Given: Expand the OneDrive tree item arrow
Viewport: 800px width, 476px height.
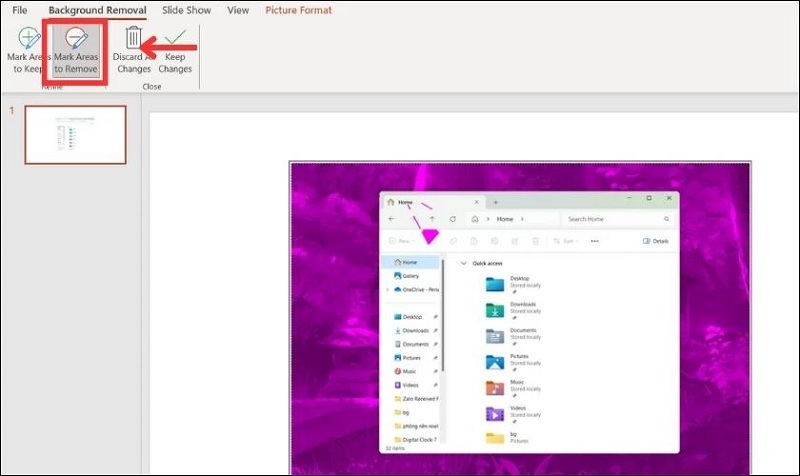Looking at the screenshot, I should 387,289.
